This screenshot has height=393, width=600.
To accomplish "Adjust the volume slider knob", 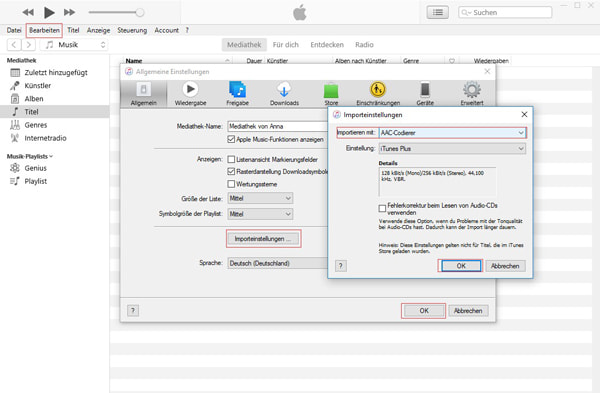I will pyautogui.click(x=140, y=12).
